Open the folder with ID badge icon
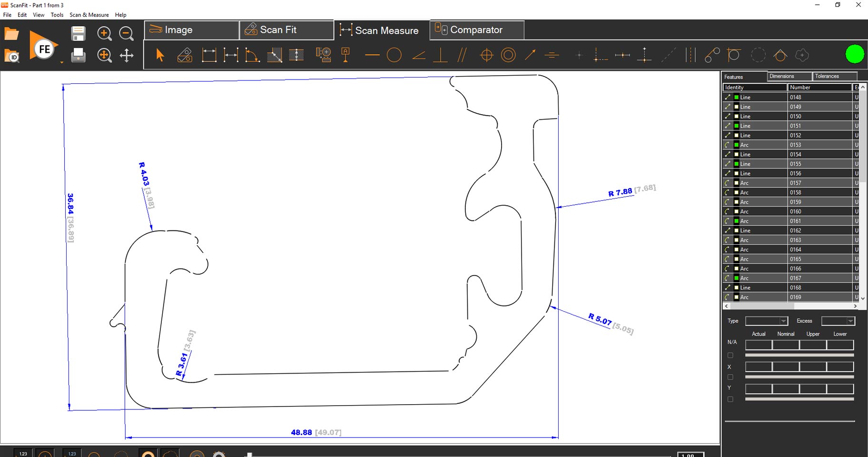The width and height of the screenshot is (868, 457). (11, 56)
